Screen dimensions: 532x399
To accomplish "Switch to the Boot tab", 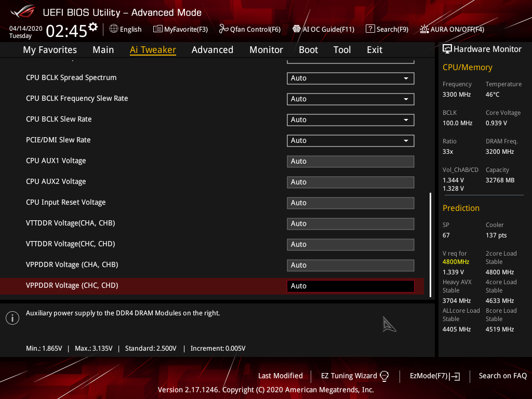I will [x=308, y=50].
